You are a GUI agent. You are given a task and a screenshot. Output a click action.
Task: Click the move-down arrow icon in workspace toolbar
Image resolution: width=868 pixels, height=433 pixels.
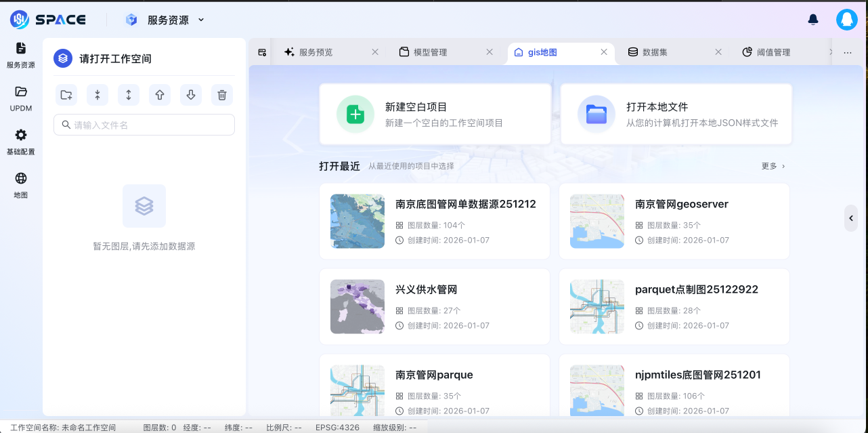(x=190, y=95)
